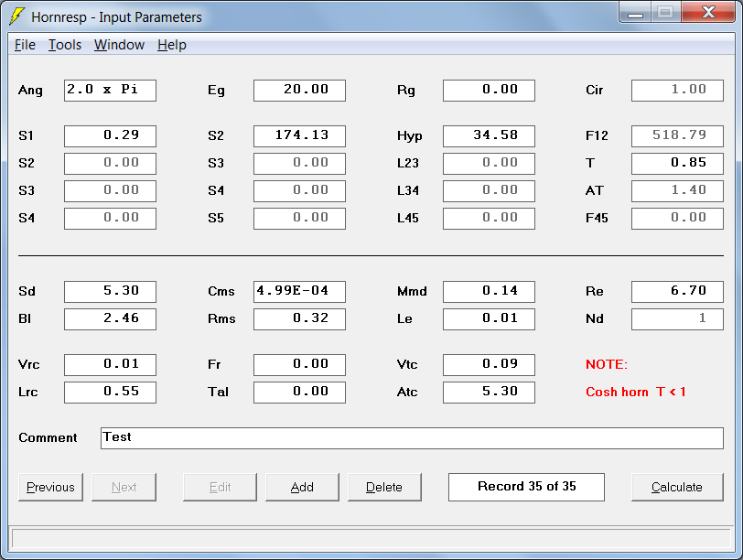Open the Help menu
This screenshot has width=743, height=560.
point(171,45)
